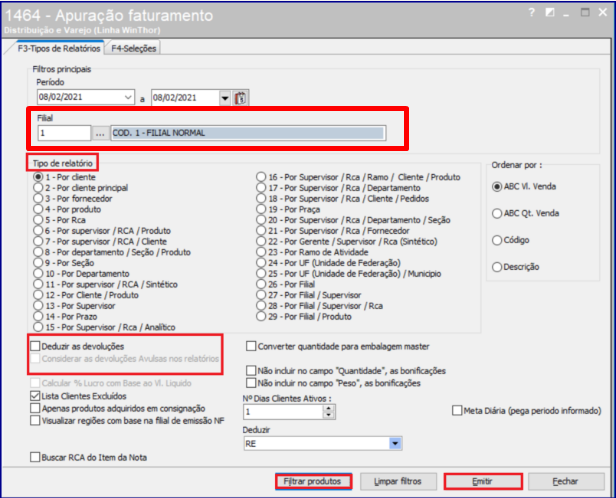Switch to the F4-Seleções tab
Screen dimensions: 616x498
pos(135,48)
